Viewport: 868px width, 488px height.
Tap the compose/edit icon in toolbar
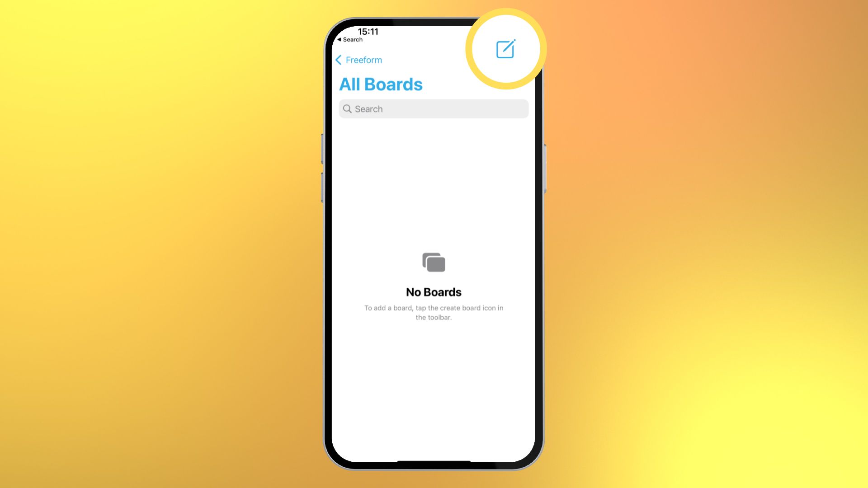point(505,49)
